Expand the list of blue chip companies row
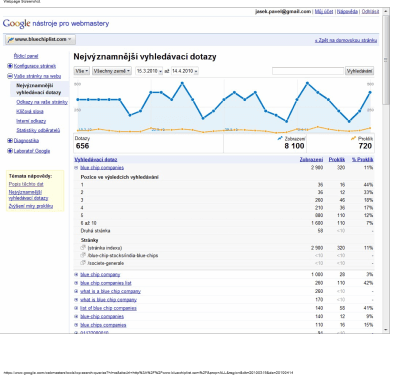400x375 pixels. pos(76,308)
